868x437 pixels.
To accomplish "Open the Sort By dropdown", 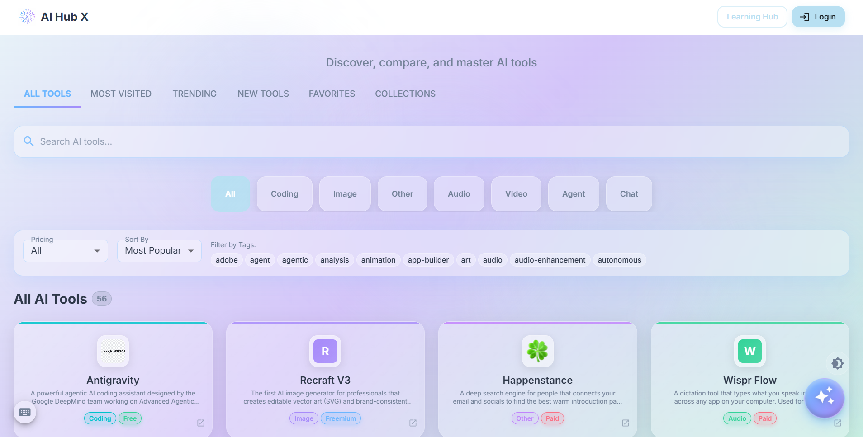I will pos(159,250).
